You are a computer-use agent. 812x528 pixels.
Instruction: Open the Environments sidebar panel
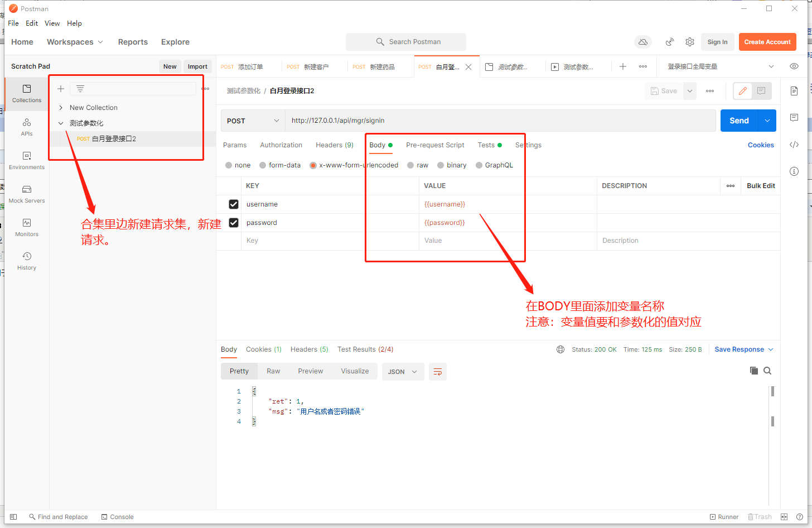point(27,160)
